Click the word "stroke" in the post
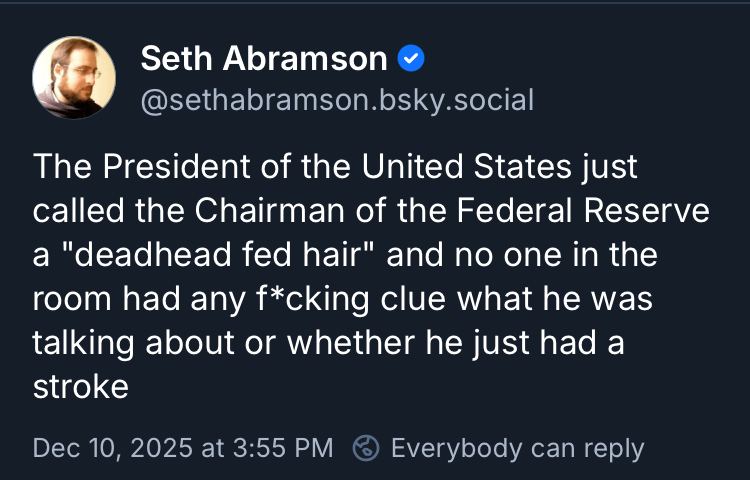This screenshot has width=750, height=480. 80,387
